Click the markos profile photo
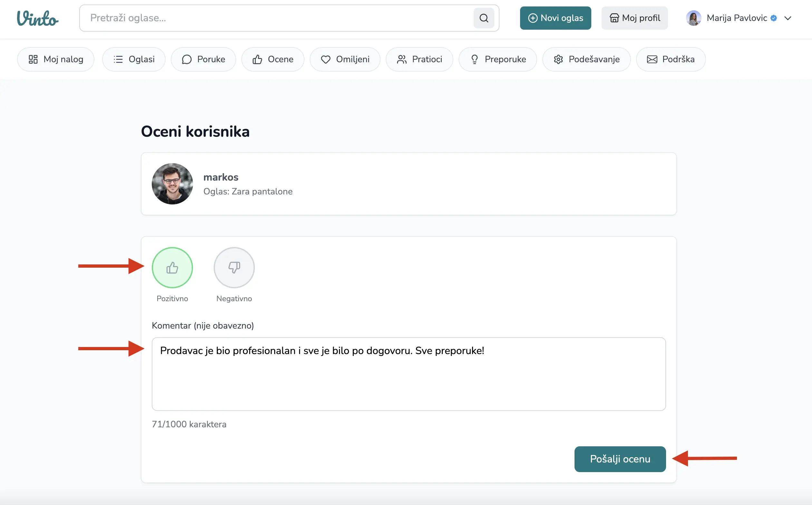The height and width of the screenshot is (505, 812). click(172, 184)
